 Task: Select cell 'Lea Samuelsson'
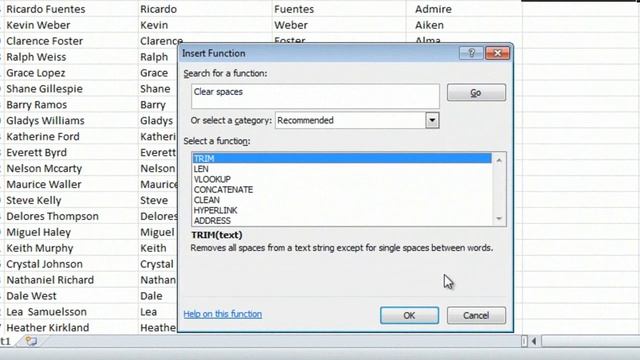pos(71,311)
